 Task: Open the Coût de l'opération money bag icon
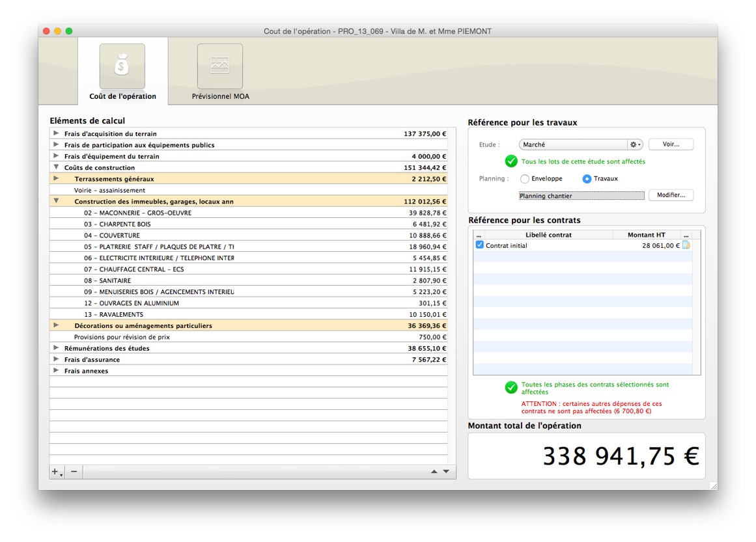tap(122, 66)
